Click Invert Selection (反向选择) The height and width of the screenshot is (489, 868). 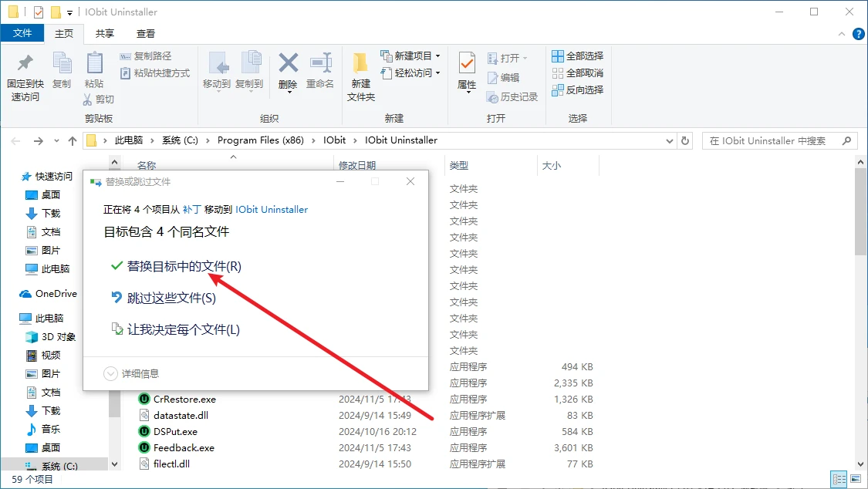[x=577, y=89]
